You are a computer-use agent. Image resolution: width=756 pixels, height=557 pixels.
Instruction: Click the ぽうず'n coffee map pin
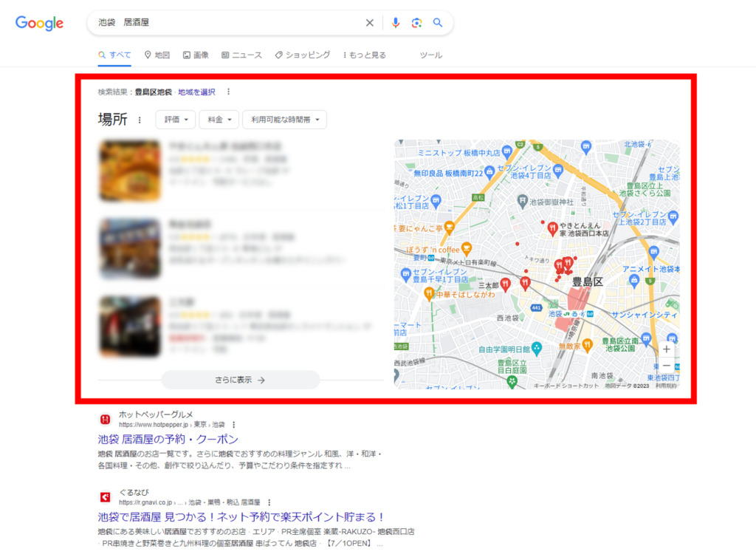click(467, 249)
